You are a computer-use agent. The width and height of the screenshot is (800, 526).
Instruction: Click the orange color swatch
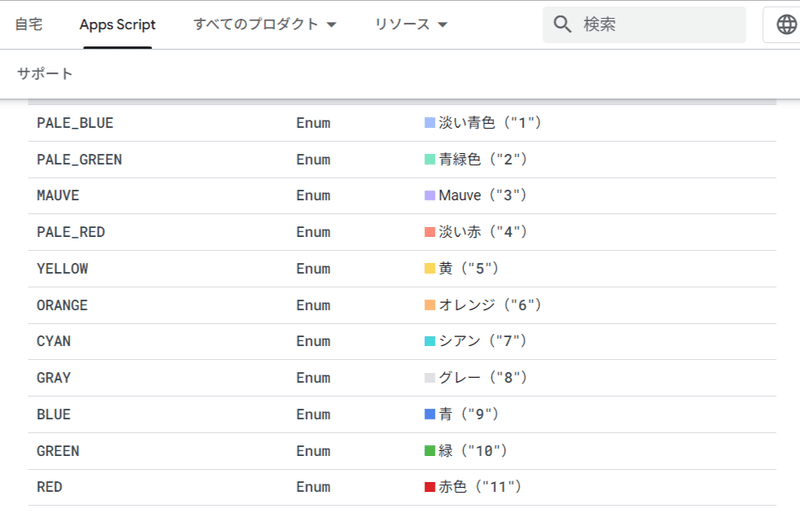coord(430,305)
